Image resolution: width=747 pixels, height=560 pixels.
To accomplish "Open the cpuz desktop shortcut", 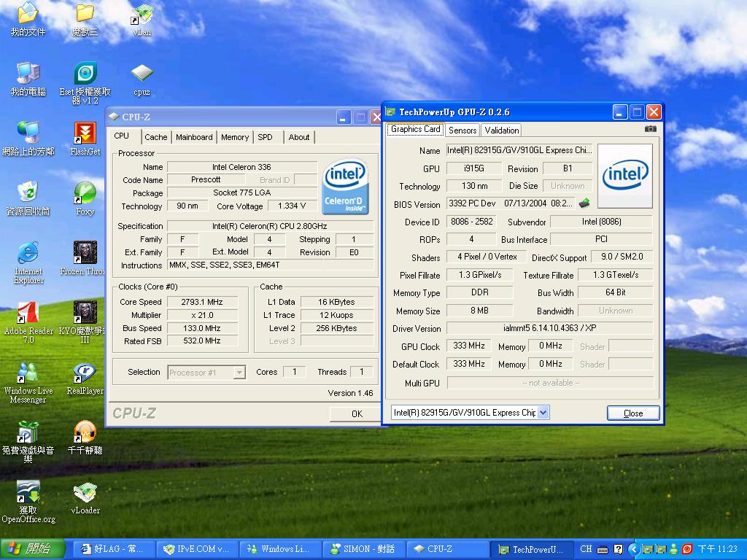I will [142, 74].
